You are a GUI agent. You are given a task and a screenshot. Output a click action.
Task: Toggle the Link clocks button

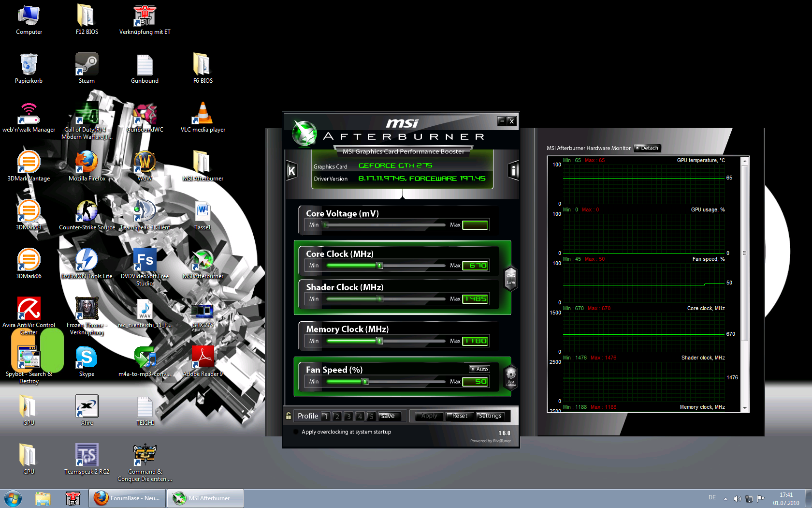pyautogui.click(x=511, y=279)
